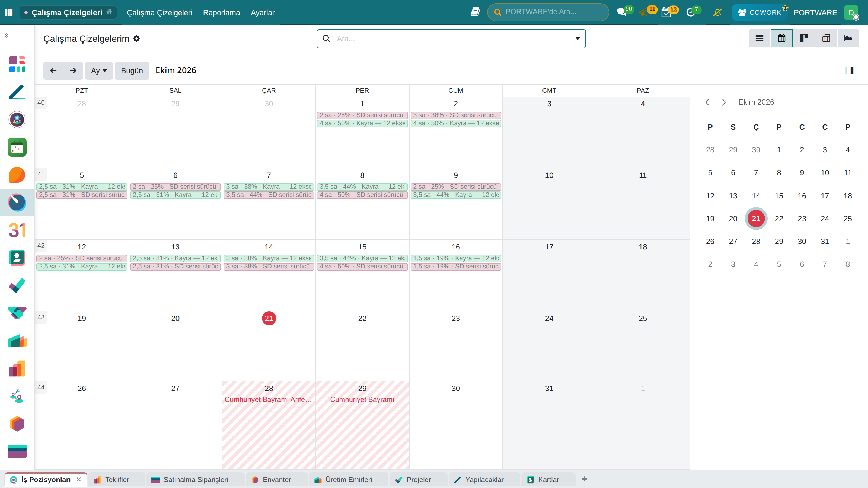Open user avatar D menu
This screenshot has height=488, width=868.
(851, 12)
